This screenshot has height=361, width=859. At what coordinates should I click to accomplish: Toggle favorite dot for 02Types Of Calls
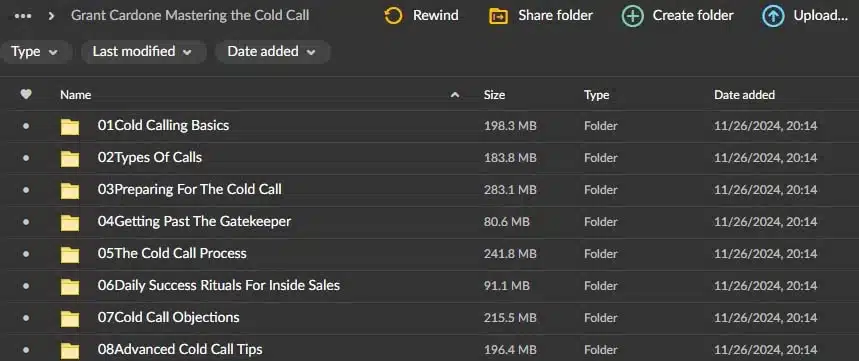[x=26, y=158]
